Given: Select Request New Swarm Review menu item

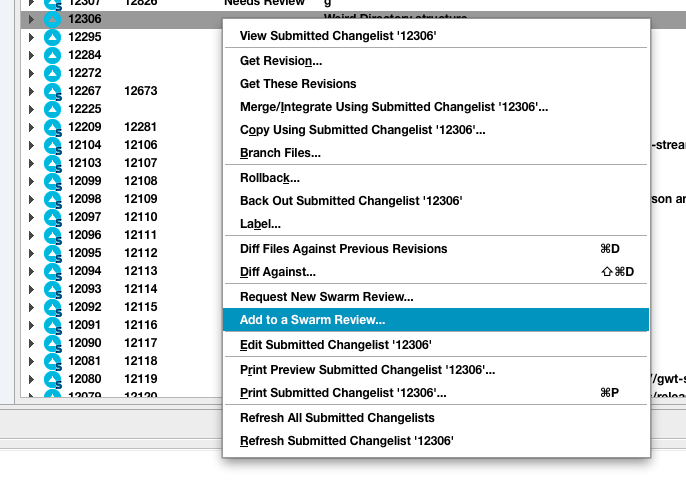Looking at the screenshot, I should click(x=326, y=297).
